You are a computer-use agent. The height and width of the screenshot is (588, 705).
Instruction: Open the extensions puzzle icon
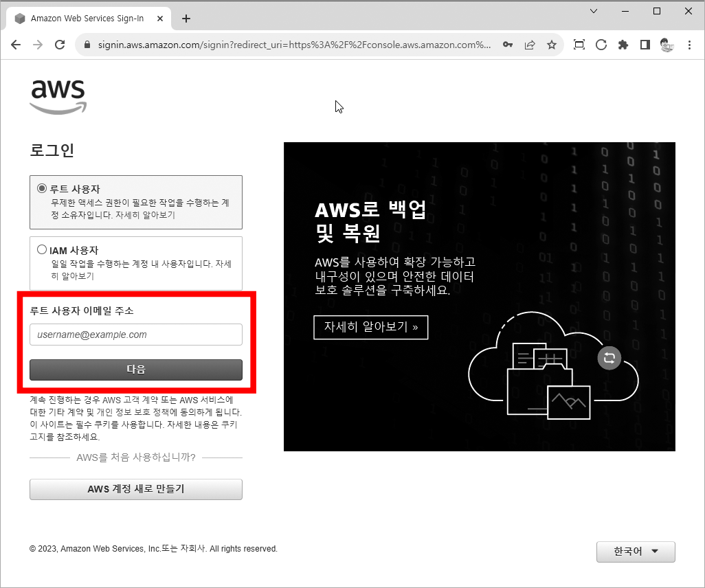pos(623,45)
